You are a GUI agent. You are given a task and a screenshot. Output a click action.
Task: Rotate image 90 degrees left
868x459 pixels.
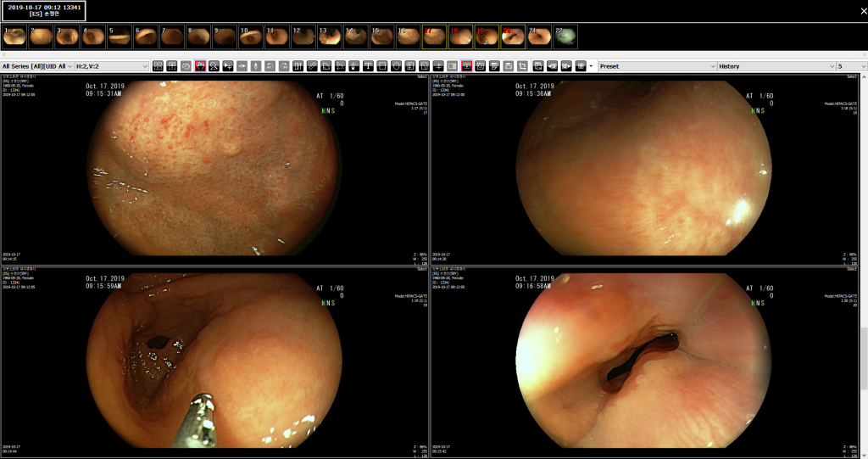(x=270, y=66)
